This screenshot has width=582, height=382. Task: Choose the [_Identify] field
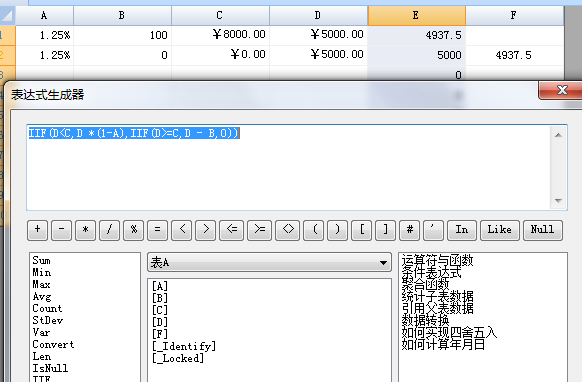[184, 346]
